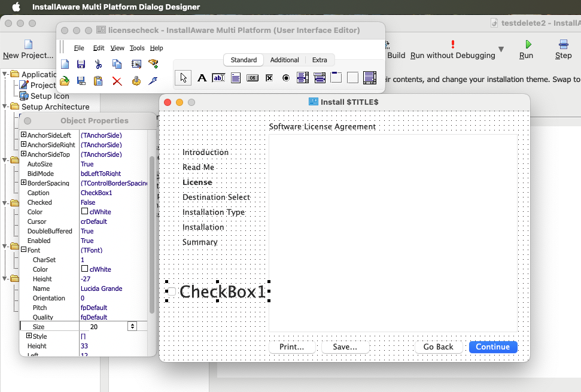Click the Object Properties vertical scrollbar
Screen dimensions: 581x392
(x=151, y=235)
